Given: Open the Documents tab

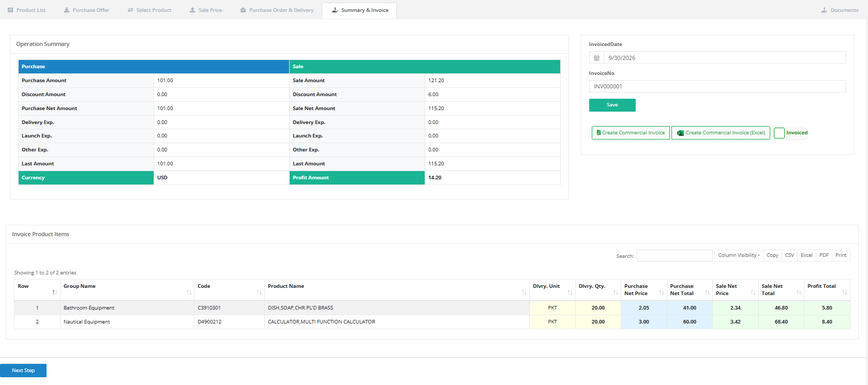Looking at the screenshot, I should point(840,10).
